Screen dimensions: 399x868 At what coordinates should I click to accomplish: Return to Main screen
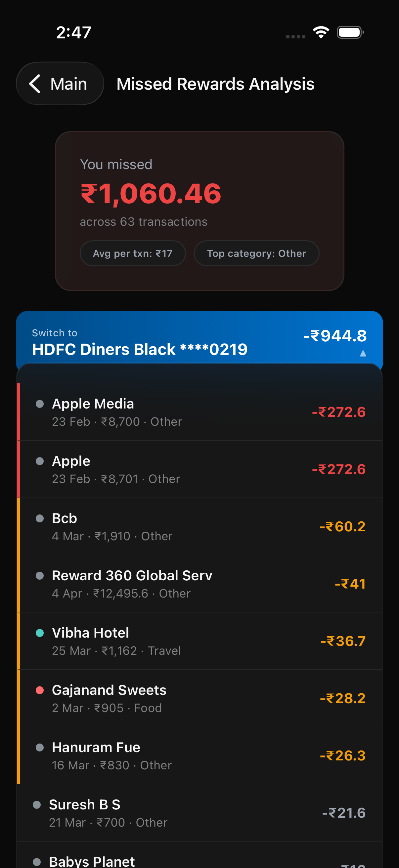[60, 83]
